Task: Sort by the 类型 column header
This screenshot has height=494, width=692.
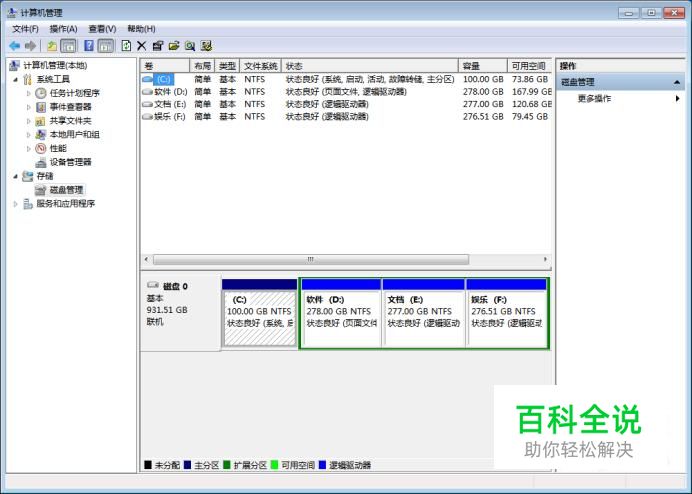Action: coord(227,66)
